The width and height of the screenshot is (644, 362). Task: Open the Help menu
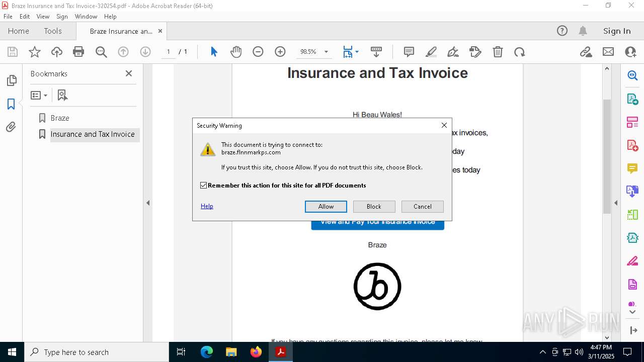110,17
